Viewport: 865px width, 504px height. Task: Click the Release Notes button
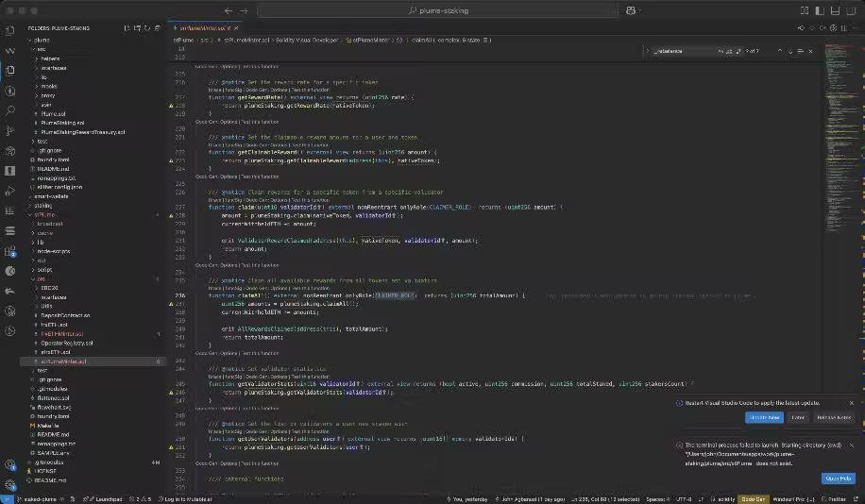click(834, 417)
